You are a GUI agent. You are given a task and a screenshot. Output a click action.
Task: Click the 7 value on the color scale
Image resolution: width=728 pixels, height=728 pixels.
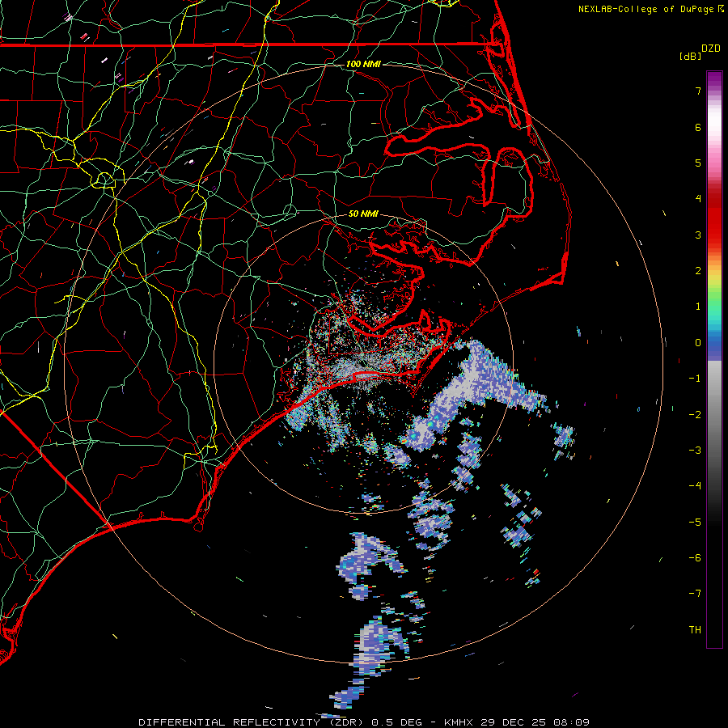[698, 91]
